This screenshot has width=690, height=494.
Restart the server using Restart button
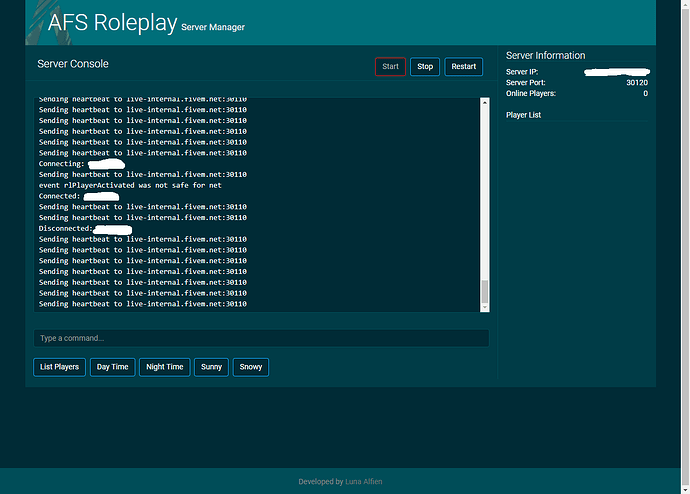463,66
